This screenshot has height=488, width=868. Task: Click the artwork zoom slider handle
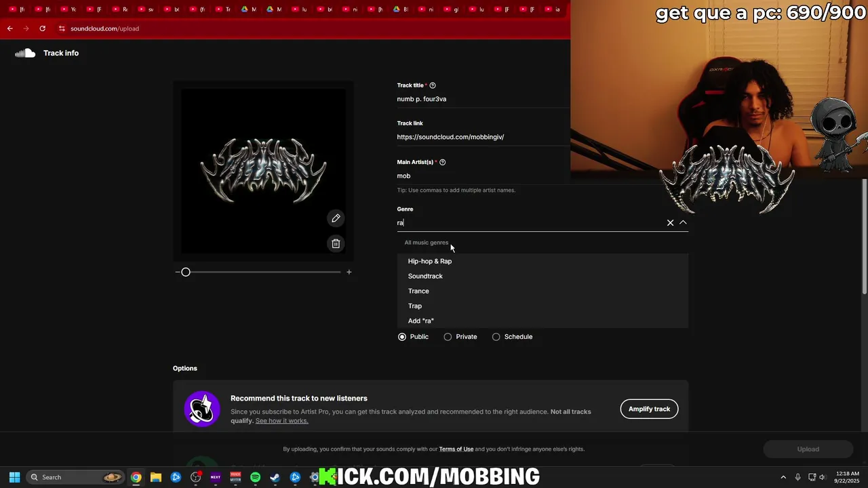click(186, 272)
